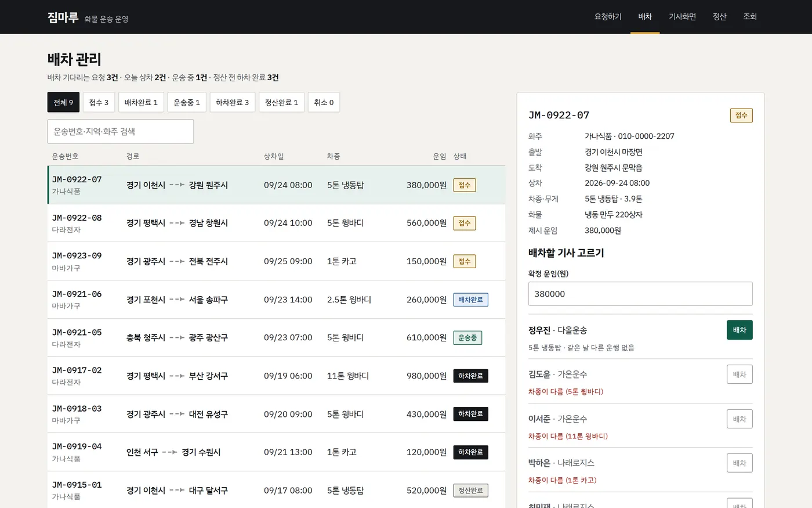This screenshot has width=812, height=508.
Task: Click the 상차일 column header
Action: [274, 156]
